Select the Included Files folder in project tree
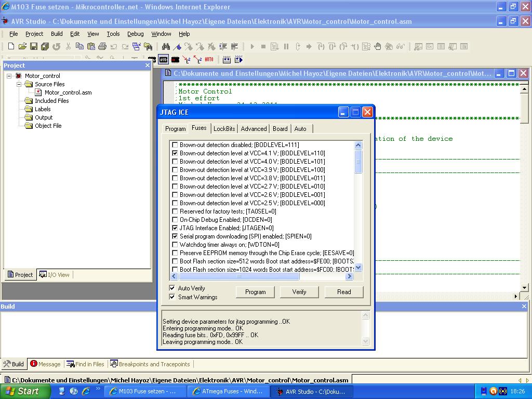This screenshot has height=399, width=532. click(x=47, y=101)
